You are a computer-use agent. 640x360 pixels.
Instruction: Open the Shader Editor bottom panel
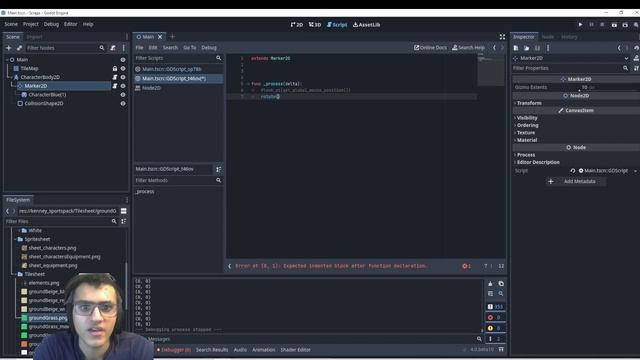click(x=296, y=350)
